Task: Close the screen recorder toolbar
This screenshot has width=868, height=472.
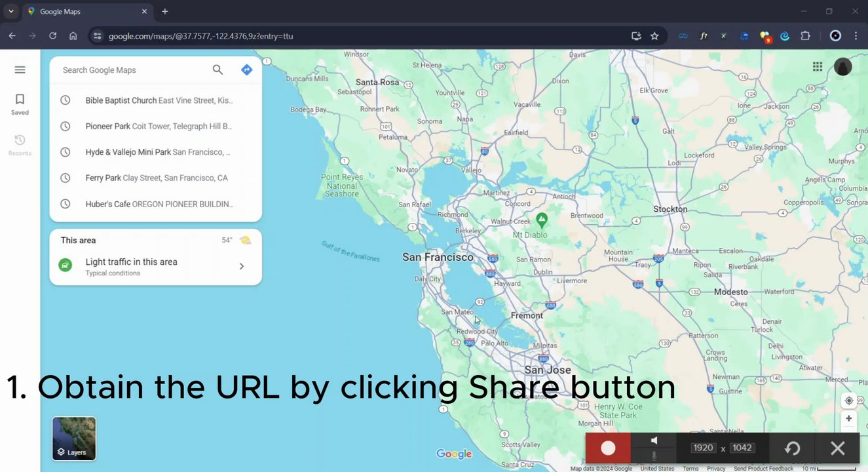Action: click(837, 448)
